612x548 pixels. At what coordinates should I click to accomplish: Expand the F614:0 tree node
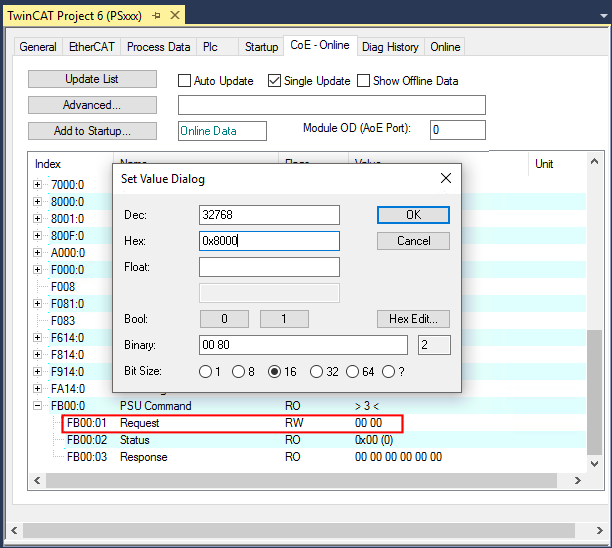click(x=37, y=337)
